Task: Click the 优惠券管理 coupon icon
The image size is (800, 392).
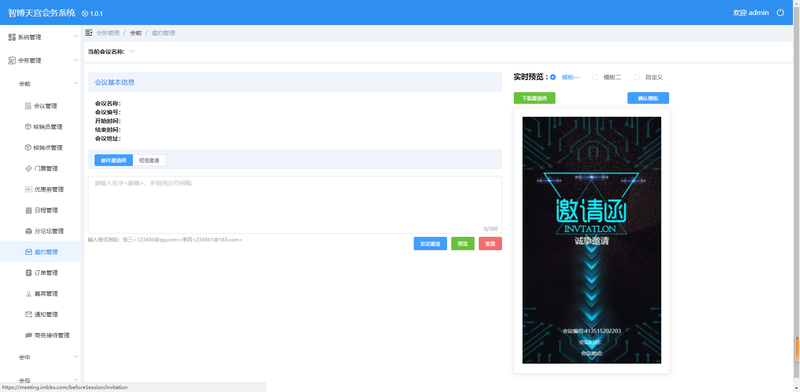Action: (x=28, y=189)
